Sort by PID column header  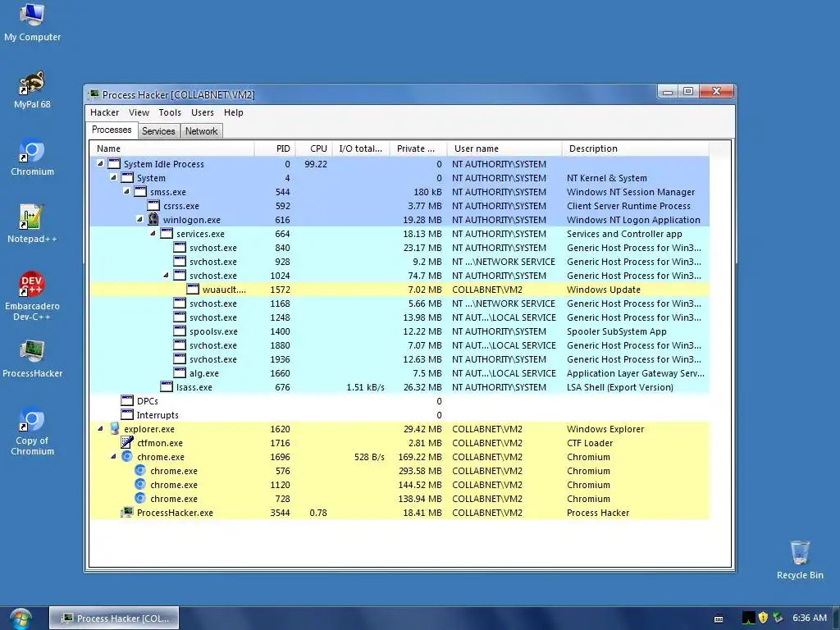point(274,148)
